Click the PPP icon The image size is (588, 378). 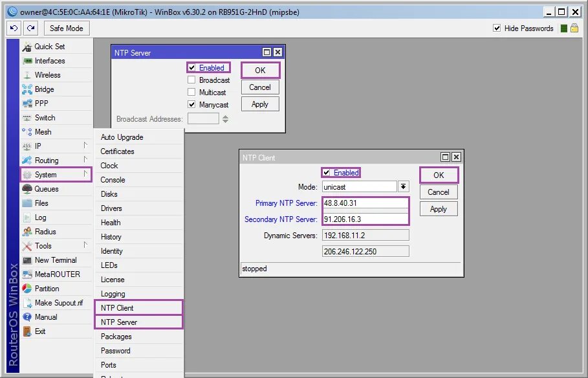[27, 103]
